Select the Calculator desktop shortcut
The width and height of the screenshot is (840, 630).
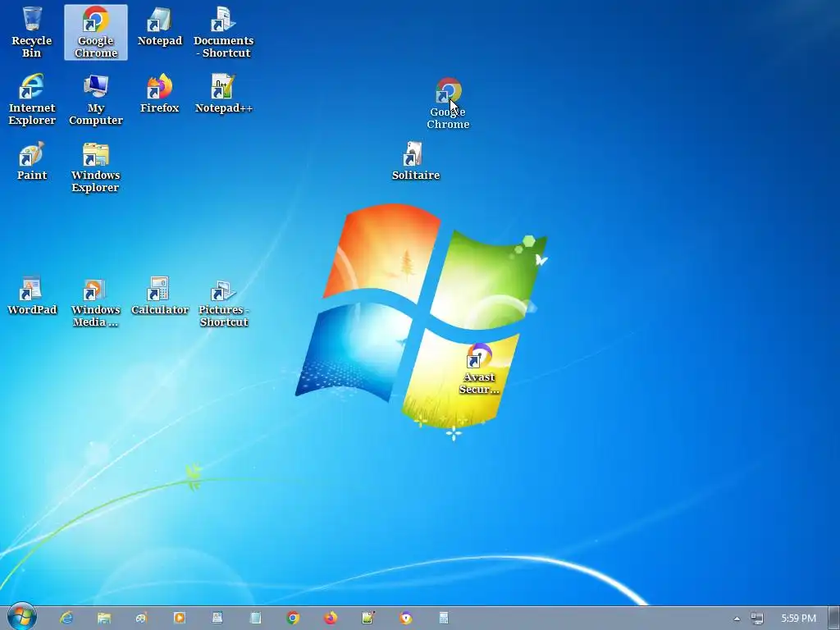pos(160,295)
